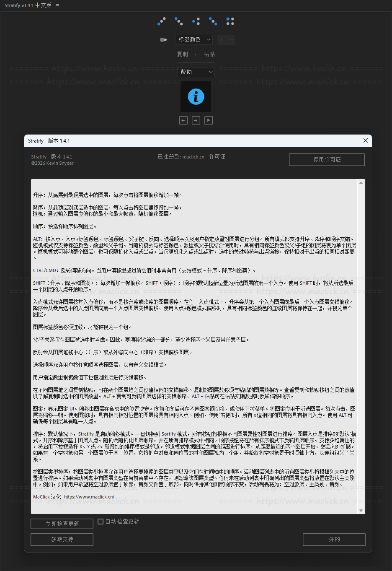This screenshot has width=392, height=571.
Task: Click the ©2026 Kevin Snyder text
Action: pyautogui.click(x=52, y=163)
